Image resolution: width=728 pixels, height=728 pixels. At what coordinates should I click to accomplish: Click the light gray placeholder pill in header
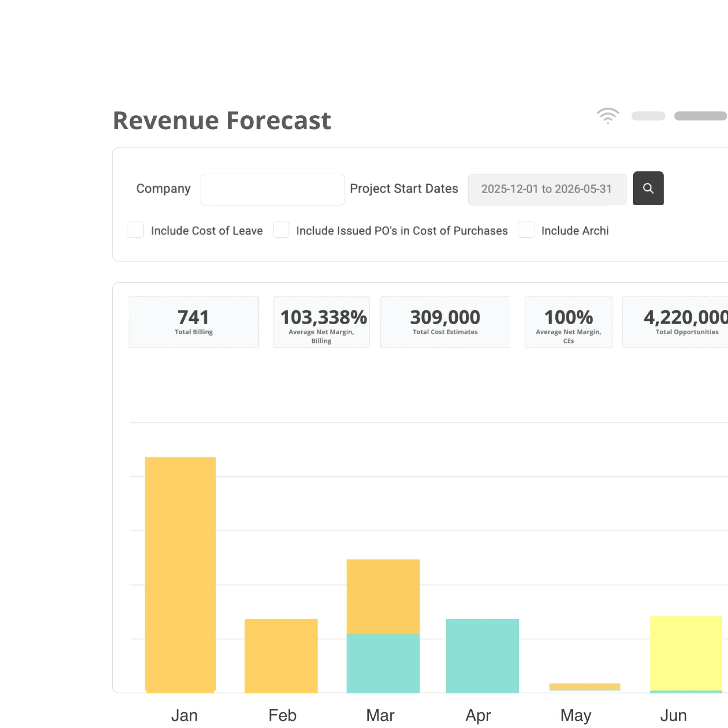point(648,116)
